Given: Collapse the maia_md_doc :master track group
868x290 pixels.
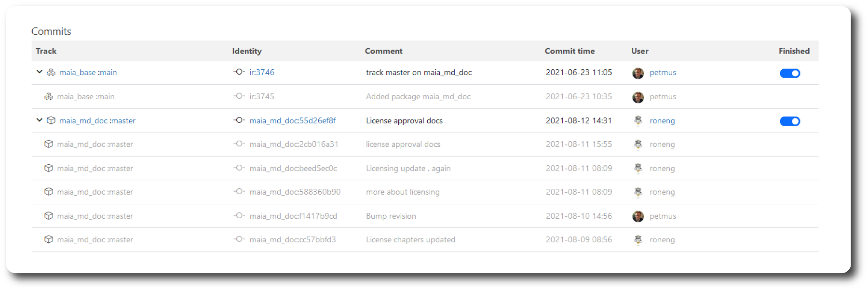Looking at the screenshot, I should coord(40,120).
